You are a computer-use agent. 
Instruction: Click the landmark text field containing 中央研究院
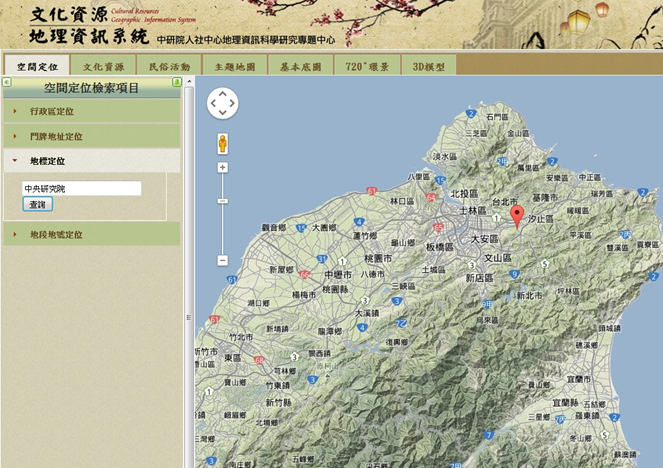[81, 188]
